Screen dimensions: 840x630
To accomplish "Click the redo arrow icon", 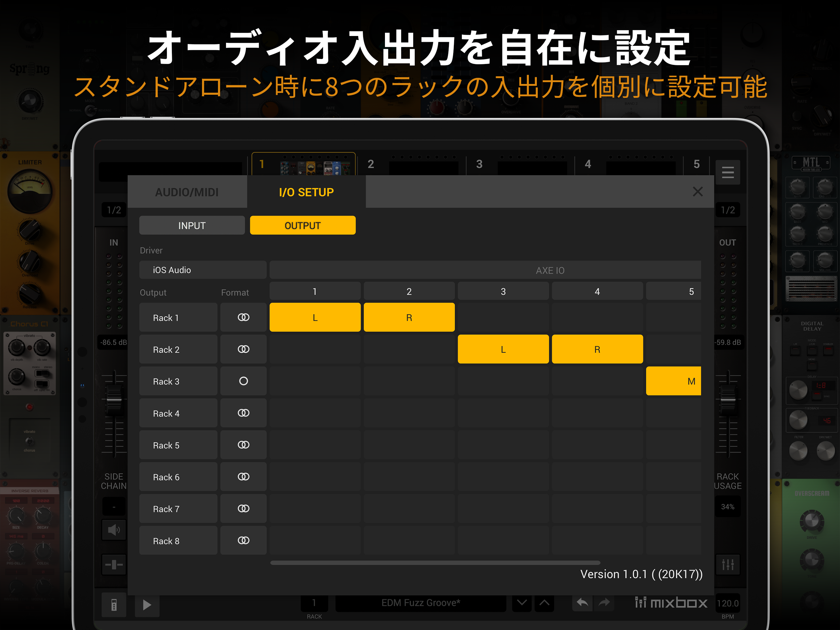I will [x=604, y=603].
